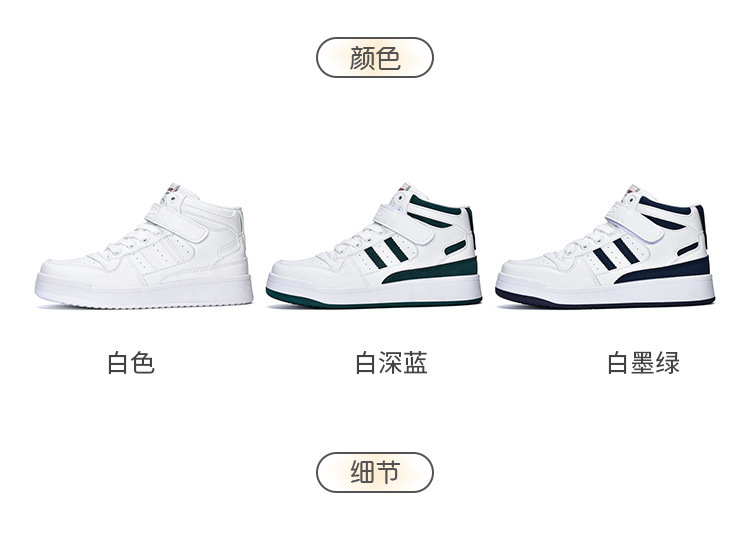Click the navy heel panel on right sneaker
This screenshot has height=533, width=750.
coord(661,270)
